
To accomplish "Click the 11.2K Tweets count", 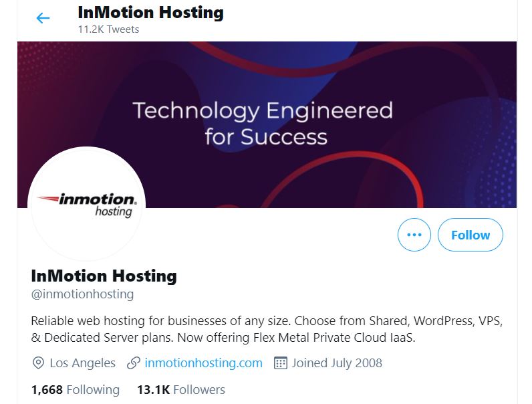I will 108,29.
